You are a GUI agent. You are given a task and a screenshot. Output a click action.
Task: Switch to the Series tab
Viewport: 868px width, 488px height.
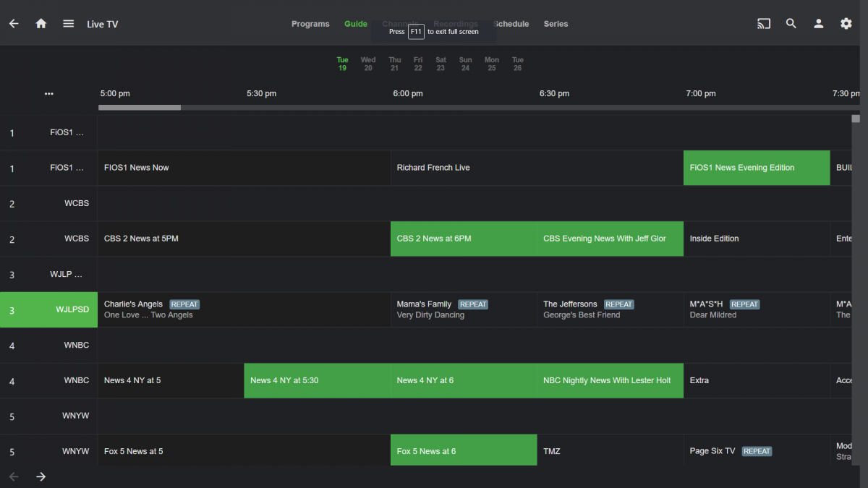coord(556,24)
